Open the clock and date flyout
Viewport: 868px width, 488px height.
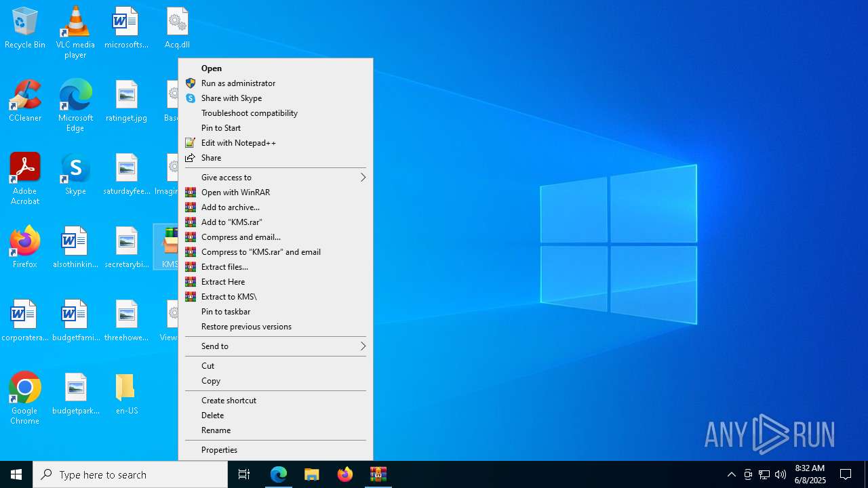point(810,474)
